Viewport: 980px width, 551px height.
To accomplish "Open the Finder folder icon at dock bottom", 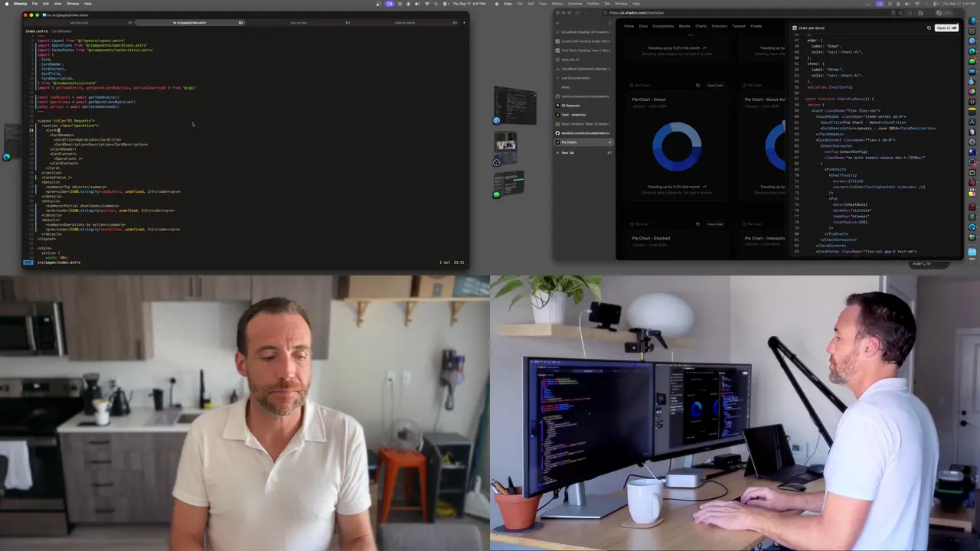I will coord(972,252).
